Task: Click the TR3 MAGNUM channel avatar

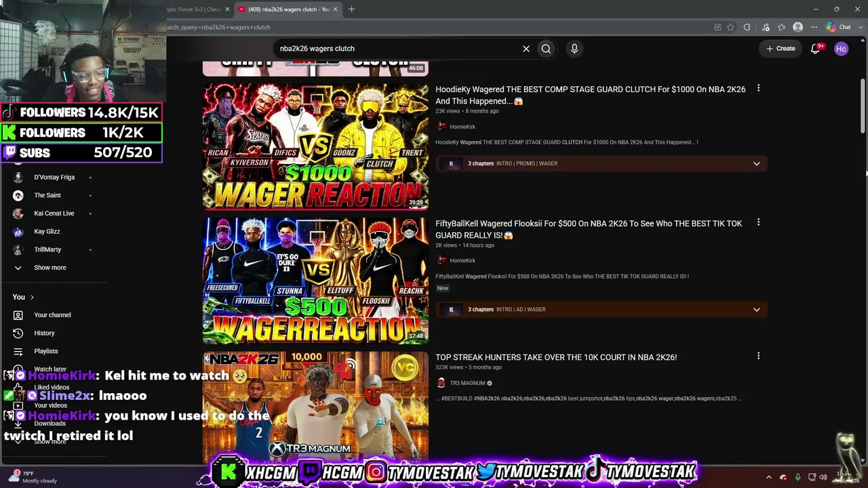Action: tap(441, 383)
